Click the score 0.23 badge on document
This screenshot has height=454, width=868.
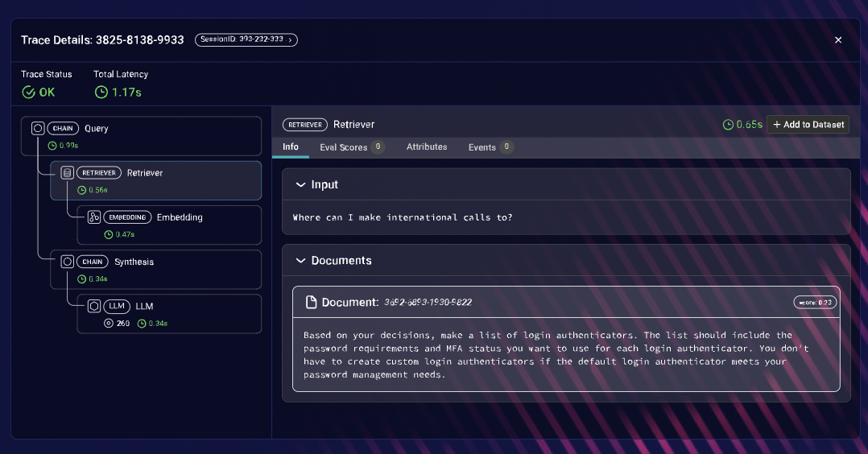point(816,303)
